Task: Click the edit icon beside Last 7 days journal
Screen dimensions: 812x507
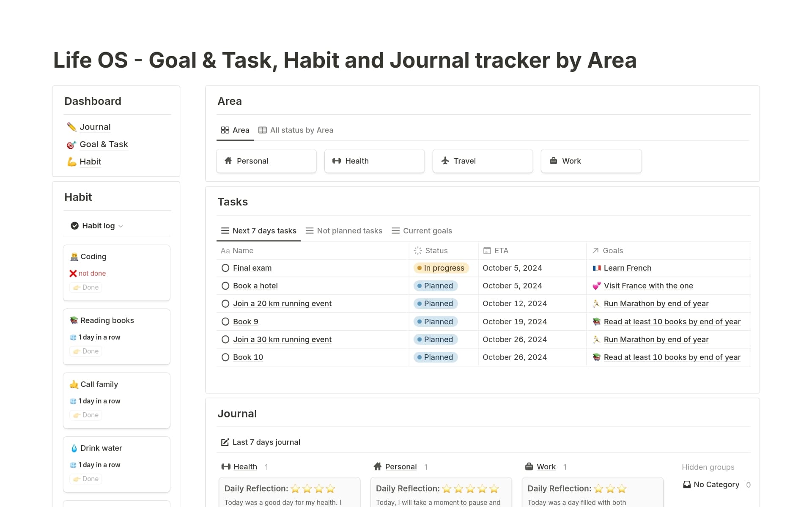Action: (225, 442)
